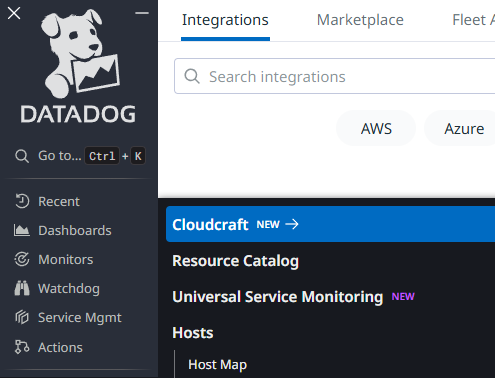Image resolution: width=495 pixels, height=378 pixels.
Task: Click the search integrations magnifier icon
Action: [192, 76]
